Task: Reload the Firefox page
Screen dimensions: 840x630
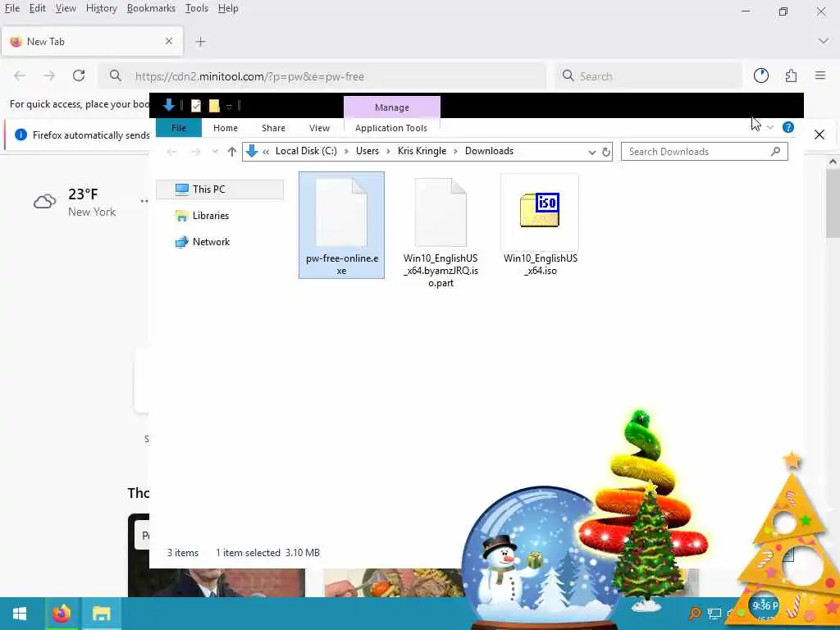Action: (x=79, y=75)
